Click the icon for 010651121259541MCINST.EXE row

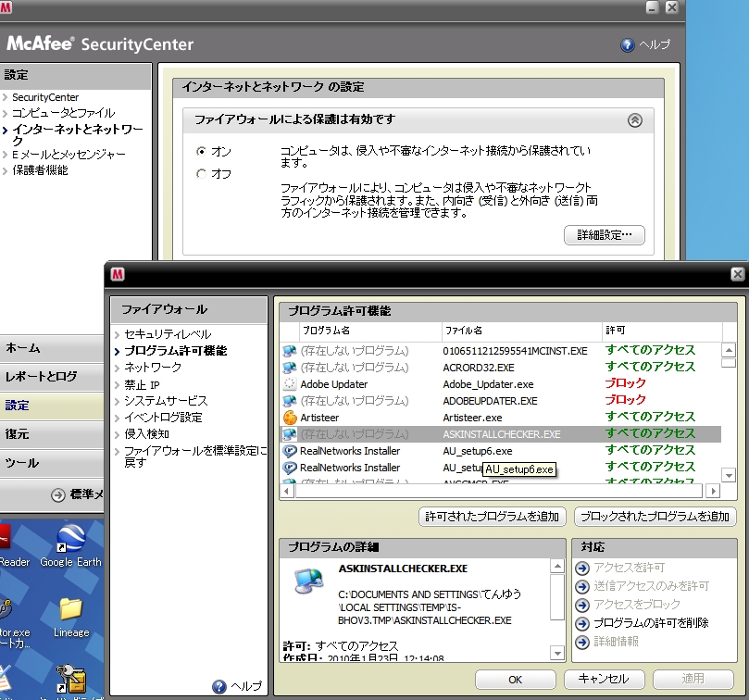(x=290, y=351)
